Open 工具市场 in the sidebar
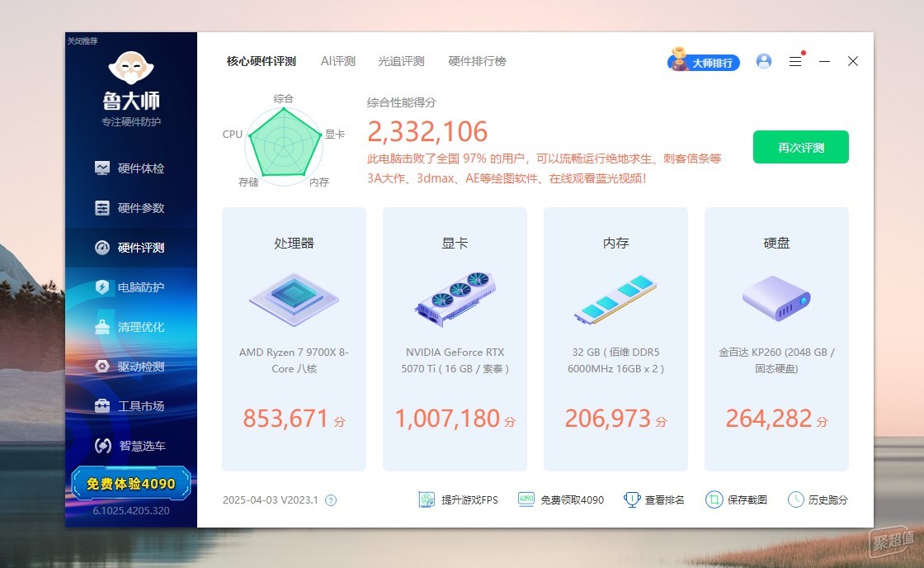 [131, 406]
